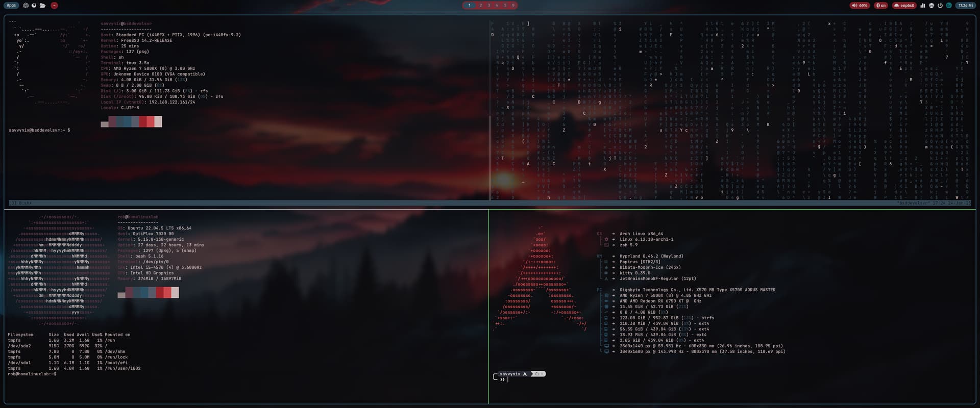Click the FreeBSD neofetch color palette strip
Viewport: 980px width, 408px height.
(x=131, y=122)
